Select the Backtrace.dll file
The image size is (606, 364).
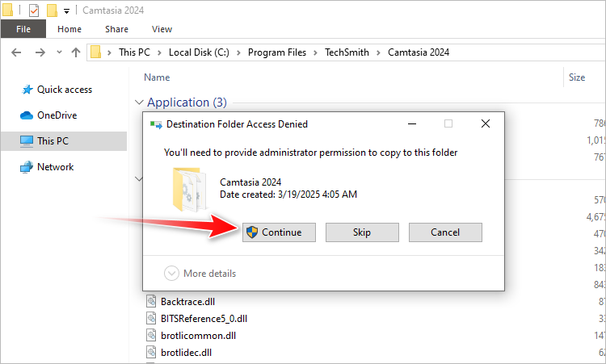coord(187,301)
